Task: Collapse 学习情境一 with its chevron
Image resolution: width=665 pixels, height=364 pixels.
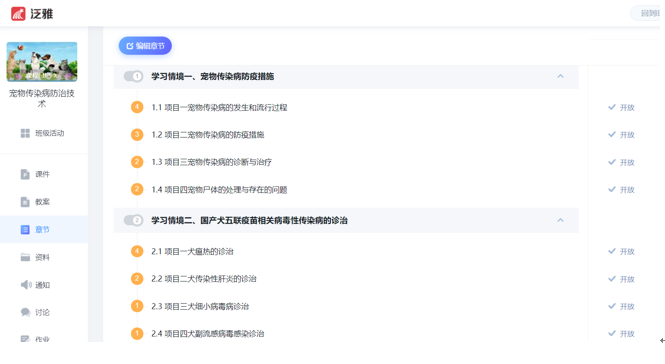Action: point(560,76)
